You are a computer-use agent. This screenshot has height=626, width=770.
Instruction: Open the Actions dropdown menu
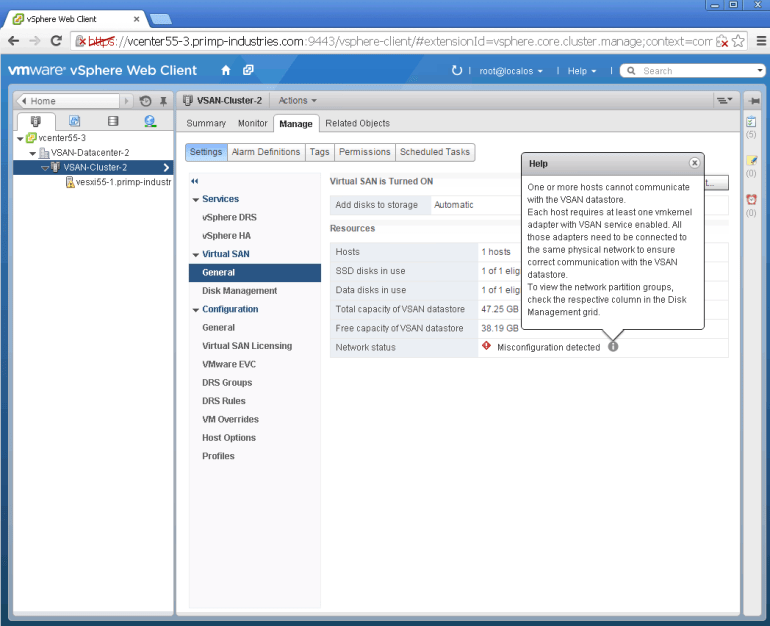click(x=298, y=101)
